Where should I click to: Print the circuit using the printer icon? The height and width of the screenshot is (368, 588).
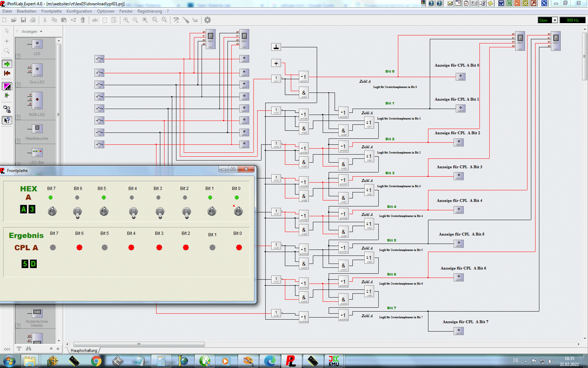point(33,20)
